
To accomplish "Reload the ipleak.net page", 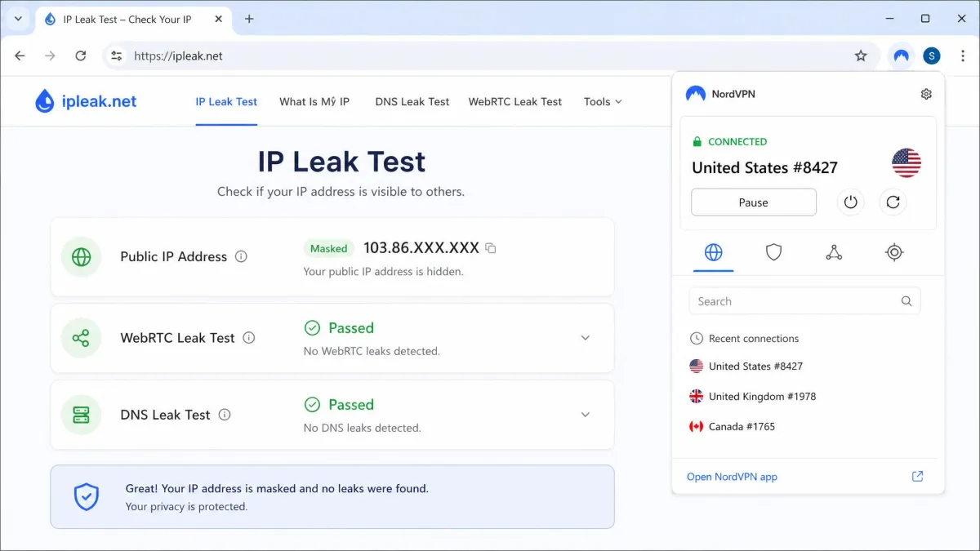I will tap(80, 56).
